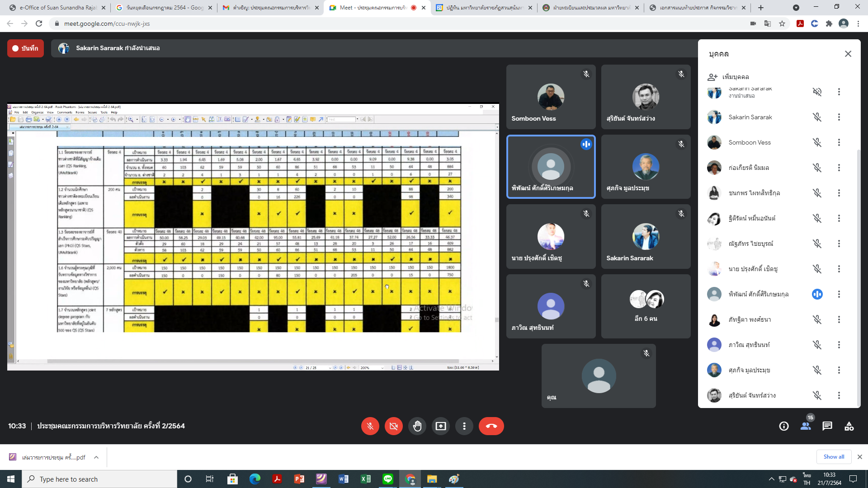This screenshot has height=488, width=868.
Task: Toggle microphone mute in call controls
Action: (370, 426)
